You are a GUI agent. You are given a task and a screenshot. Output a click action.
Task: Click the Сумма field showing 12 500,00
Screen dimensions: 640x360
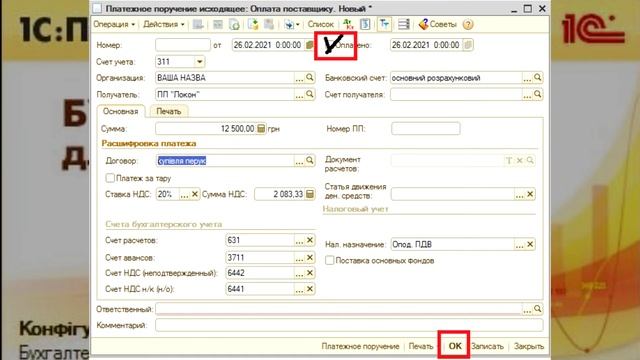coord(206,129)
